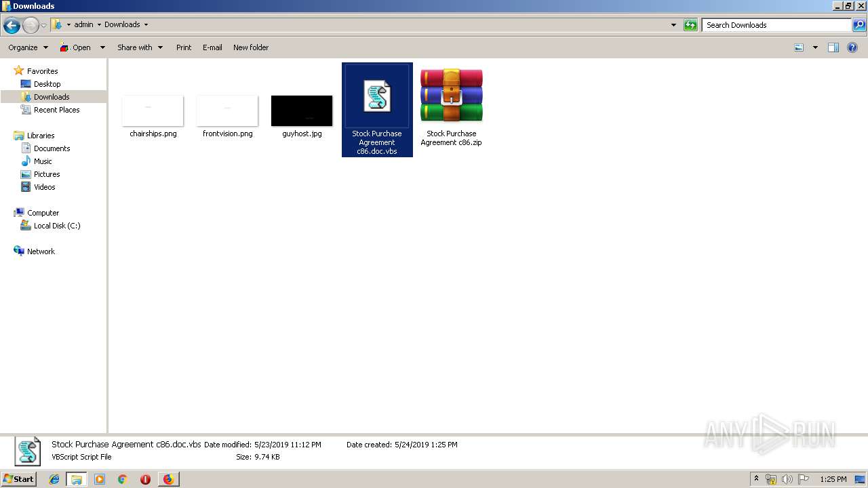
Task: Focus the Search Downloads field
Action: tap(776, 25)
